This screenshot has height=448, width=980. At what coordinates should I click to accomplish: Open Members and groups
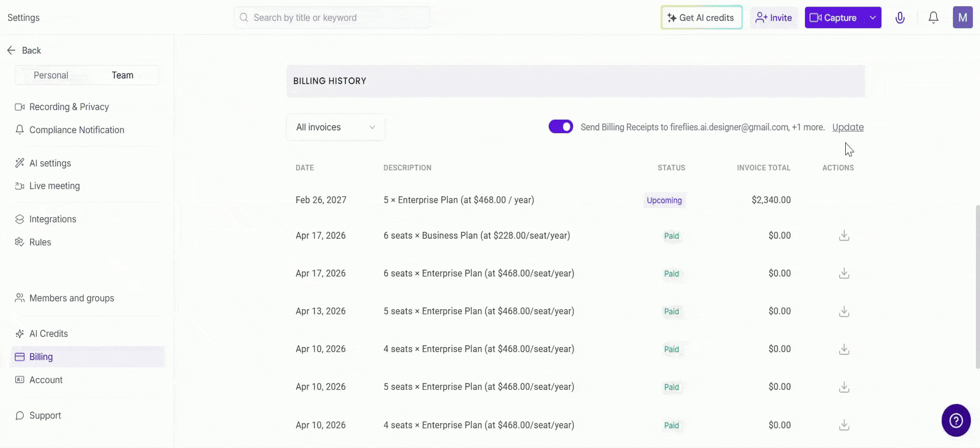71,298
